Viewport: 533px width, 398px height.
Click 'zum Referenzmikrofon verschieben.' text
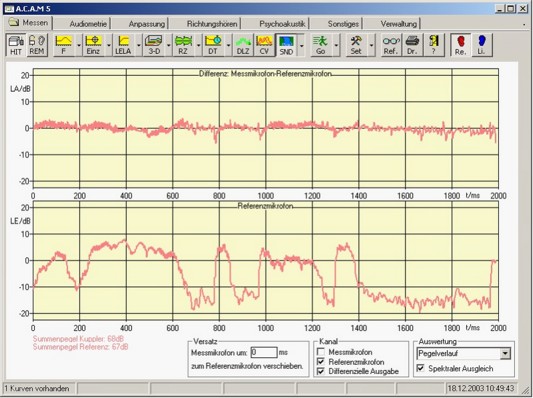(x=247, y=366)
